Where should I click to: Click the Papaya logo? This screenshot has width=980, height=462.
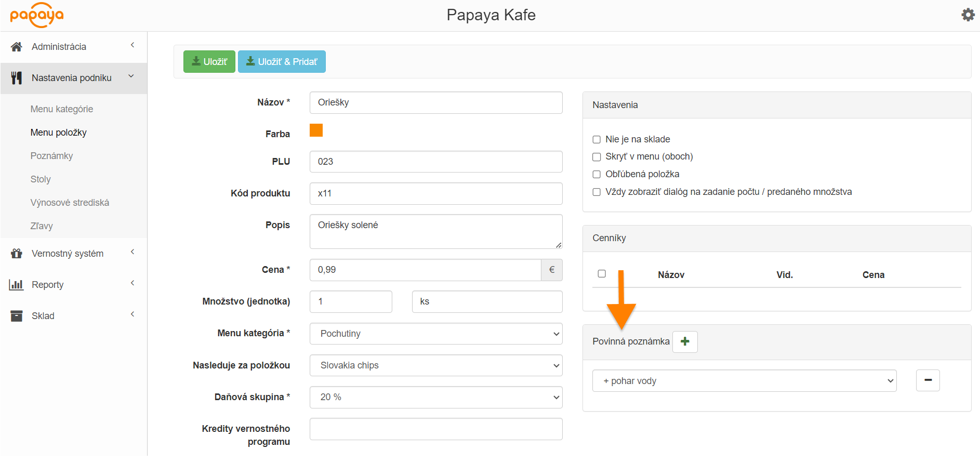37,15
